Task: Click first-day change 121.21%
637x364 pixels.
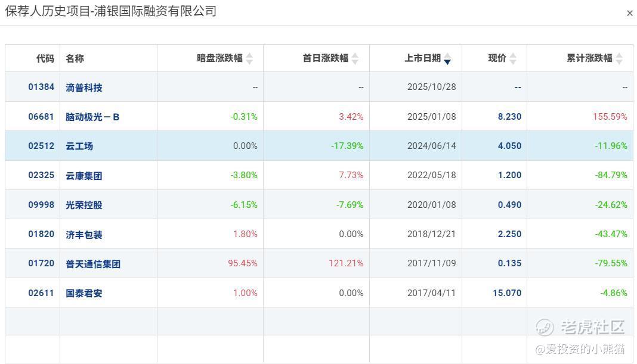Action: [x=346, y=263]
